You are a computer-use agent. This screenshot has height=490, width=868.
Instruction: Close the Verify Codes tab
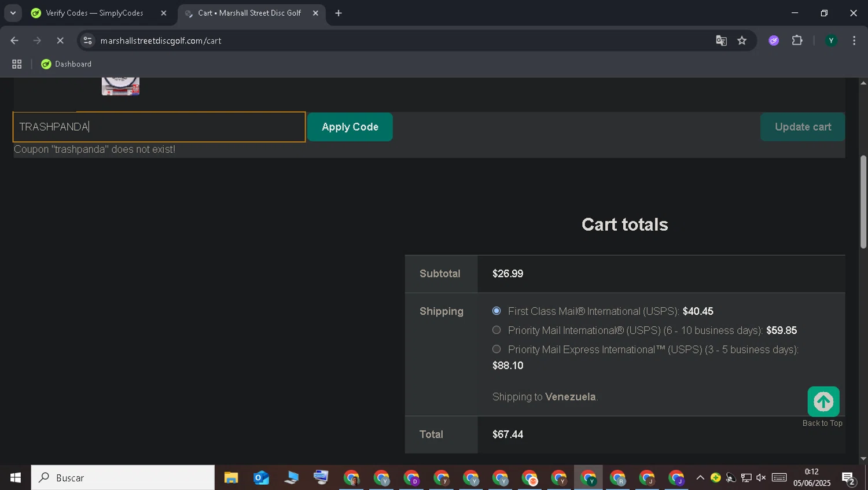(164, 13)
